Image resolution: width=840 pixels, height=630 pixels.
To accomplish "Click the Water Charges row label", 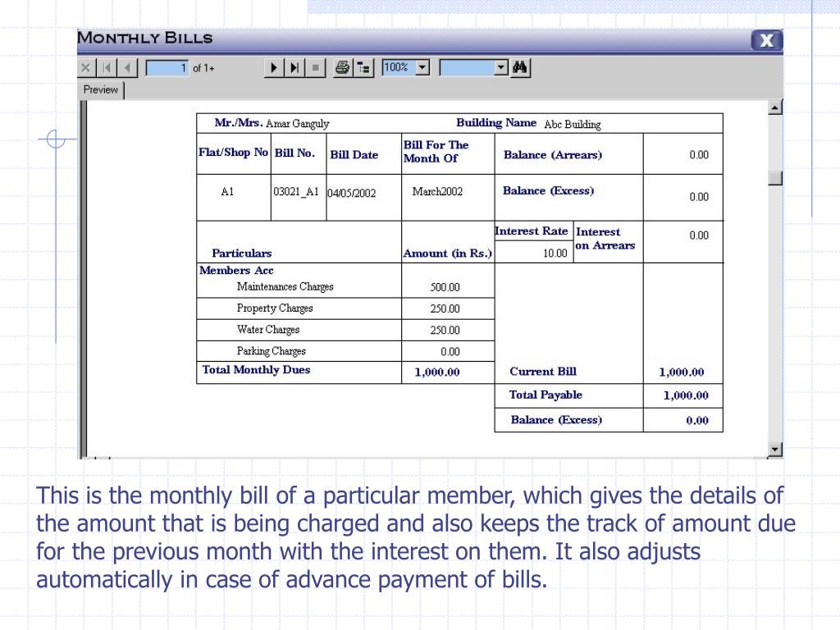I will coord(268,330).
